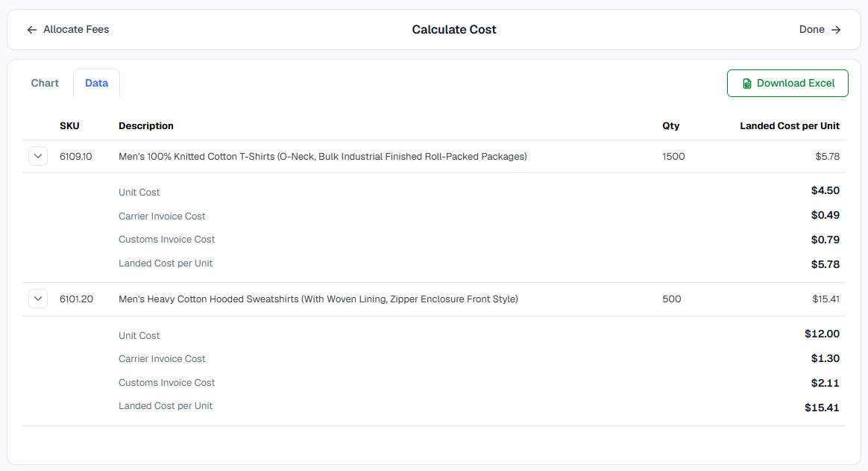
Task: Click the $15.41 landed cost summary value
Action: click(x=826, y=299)
